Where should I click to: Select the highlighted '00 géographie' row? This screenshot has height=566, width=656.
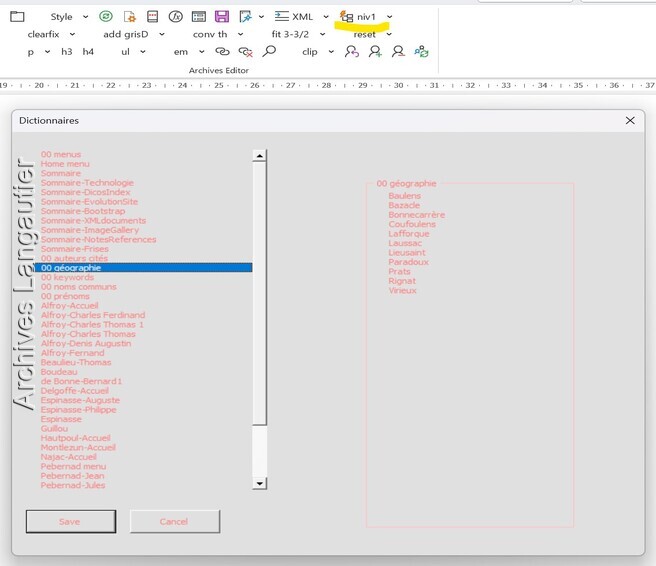pyautogui.click(x=143, y=268)
